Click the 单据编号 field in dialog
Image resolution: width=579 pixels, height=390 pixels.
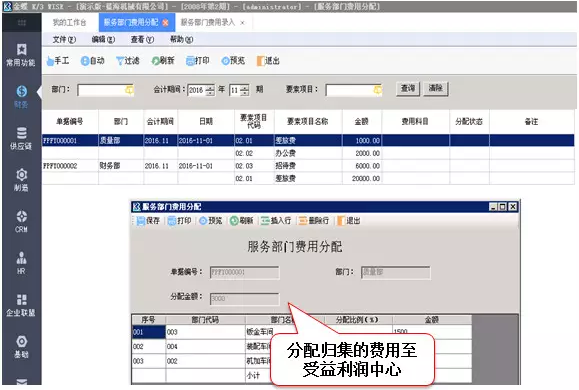[244, 273]
